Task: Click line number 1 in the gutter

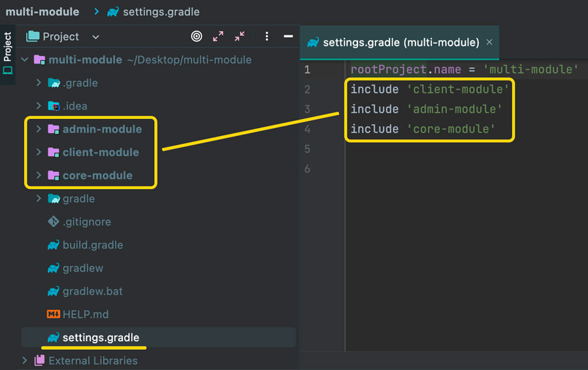Action: point(307,69)
